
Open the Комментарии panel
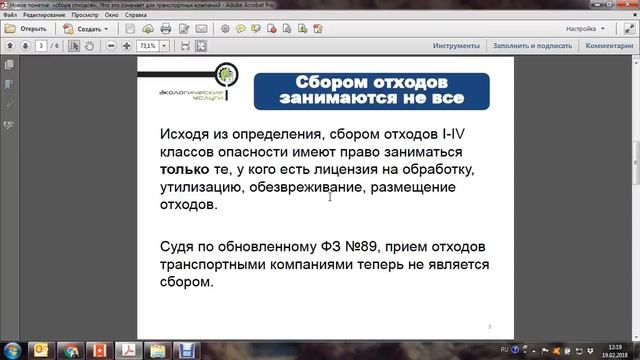pos(609,46)
